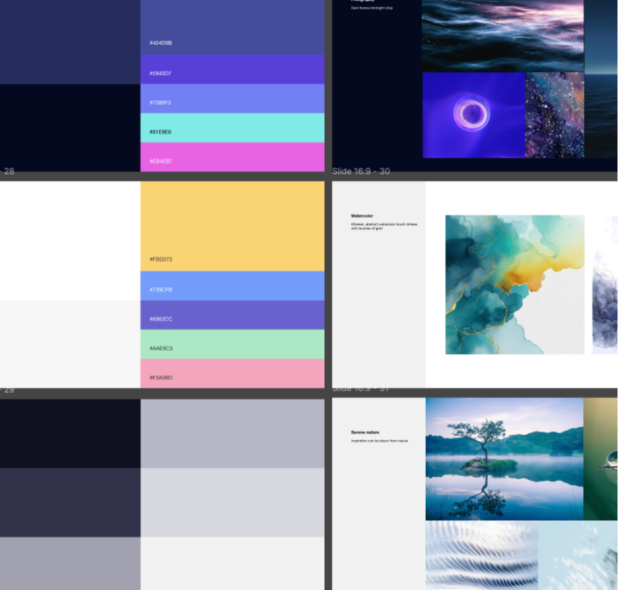This screenshot has width=618, height=590.
Task: Pick the mint green #AAE9C3 swatch
Action: 233,344
